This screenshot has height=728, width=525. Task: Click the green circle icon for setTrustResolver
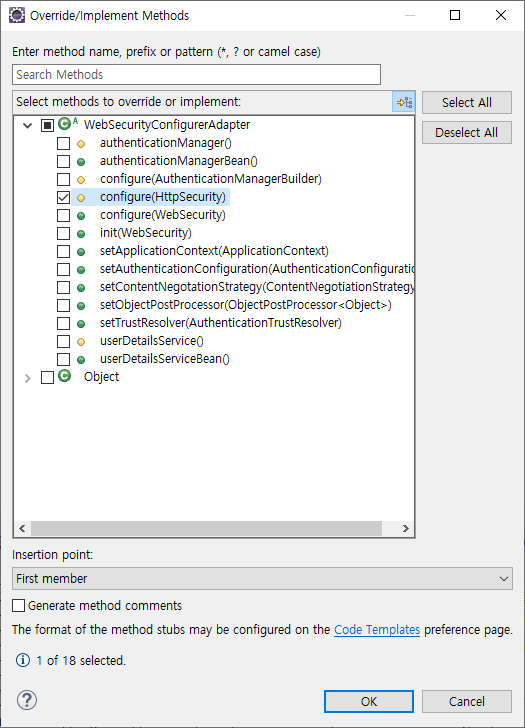tap(81, 324)
